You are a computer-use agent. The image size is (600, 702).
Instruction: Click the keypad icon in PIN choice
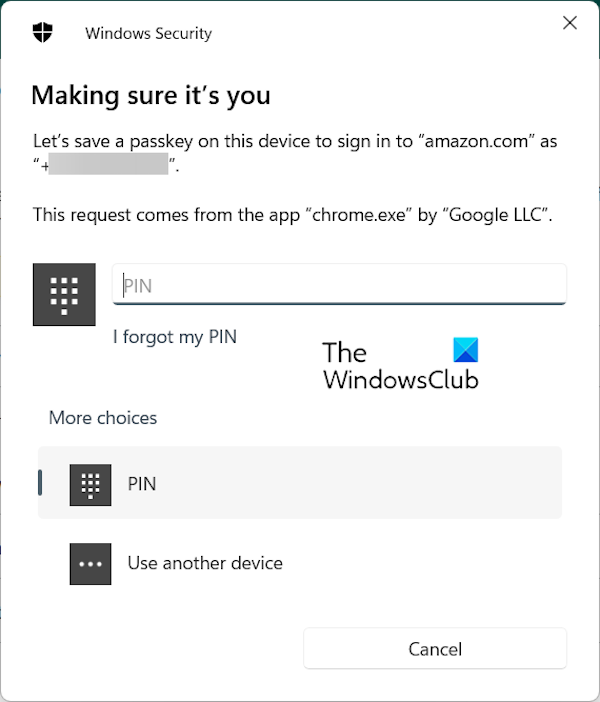coord(90,484)
